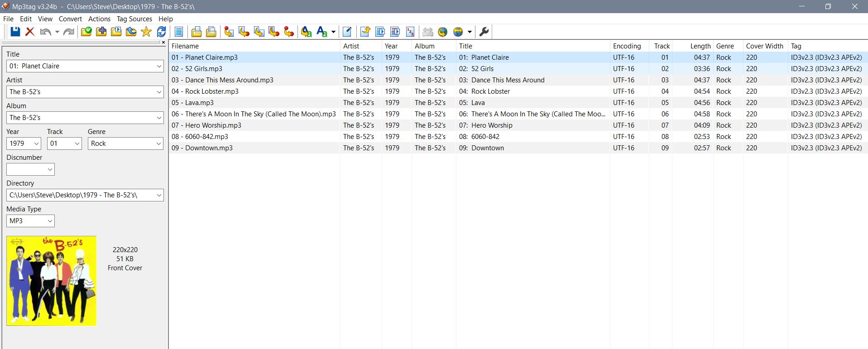
Task: Open the Convert menu
Action: point(70,19)
